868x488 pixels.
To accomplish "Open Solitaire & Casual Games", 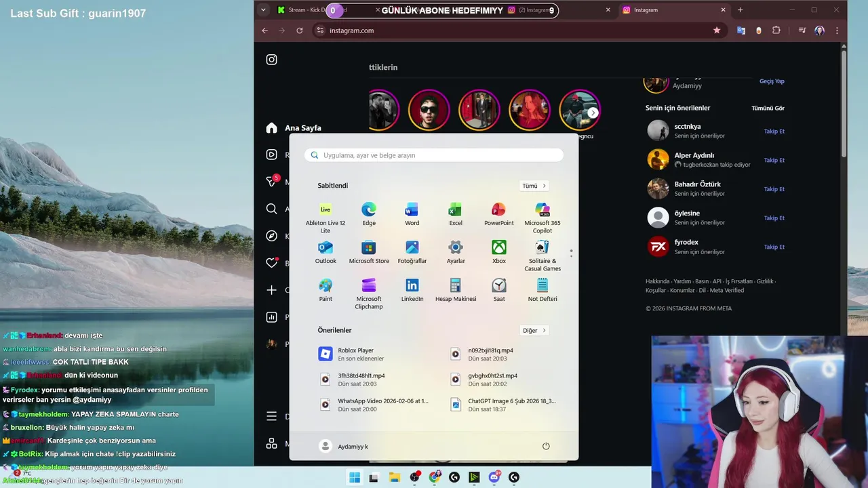I will (542, 256).
